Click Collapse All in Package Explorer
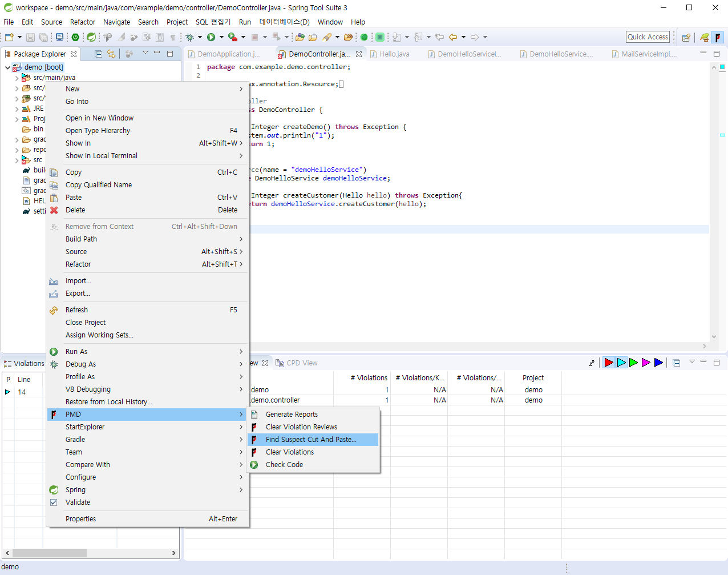 coord(98,54)
